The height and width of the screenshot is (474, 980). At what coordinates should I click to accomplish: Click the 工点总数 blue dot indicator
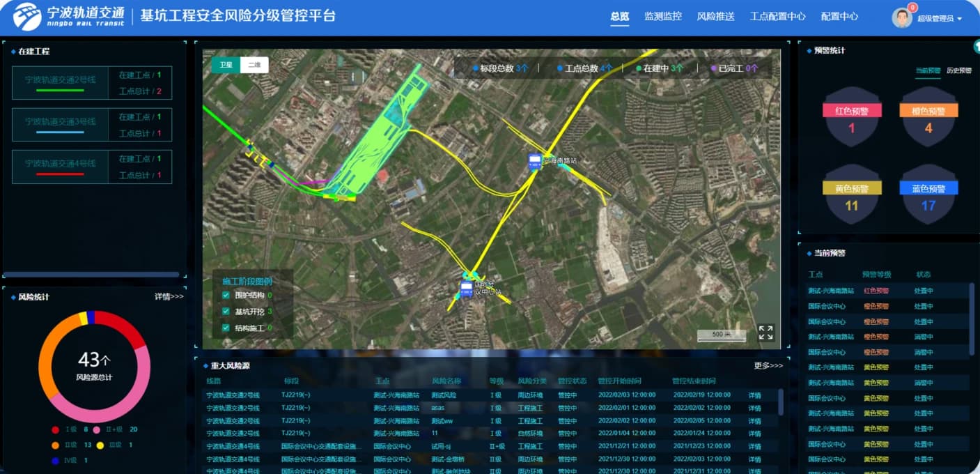pos(560,68)
